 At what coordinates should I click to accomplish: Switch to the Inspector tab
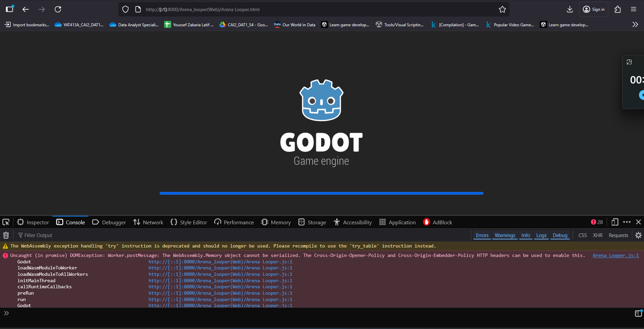pyautogui.click(x=33, y=222)
